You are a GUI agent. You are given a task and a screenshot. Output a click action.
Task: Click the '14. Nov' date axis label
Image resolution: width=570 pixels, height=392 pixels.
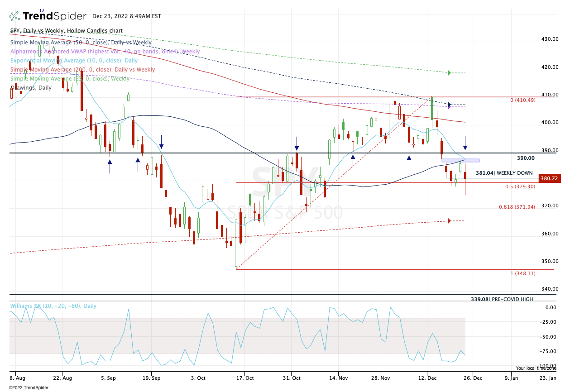339,378
